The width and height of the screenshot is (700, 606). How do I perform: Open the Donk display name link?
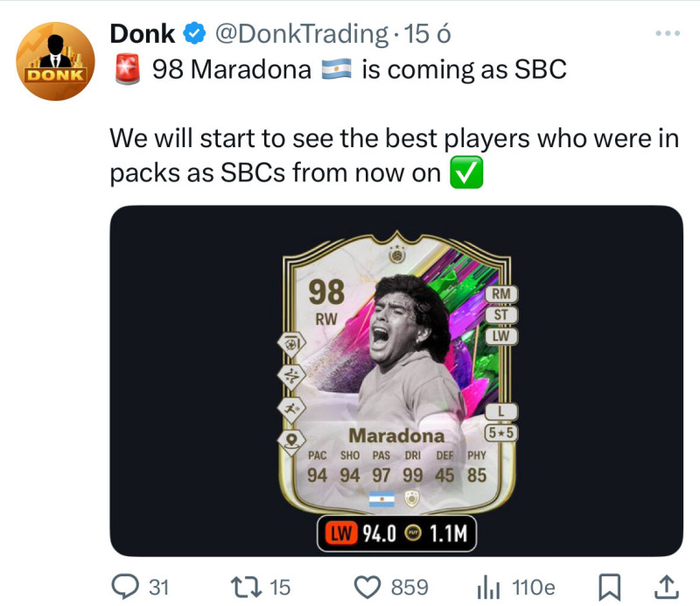pyautogui.click(x=143, y=34)
